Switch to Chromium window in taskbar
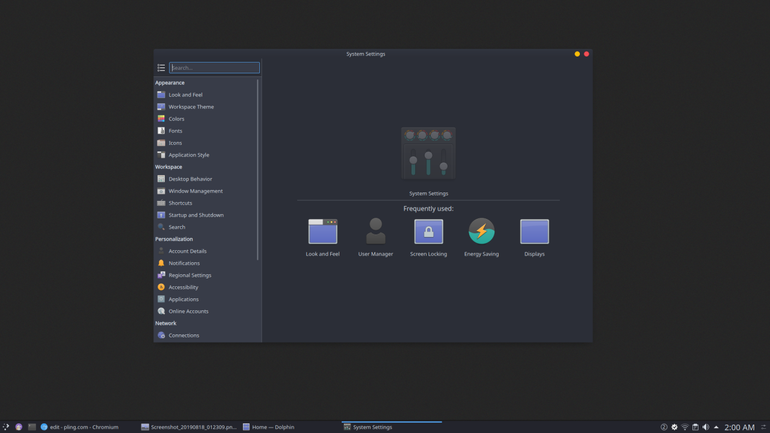The image size is (770, 433). click(80, 427)
